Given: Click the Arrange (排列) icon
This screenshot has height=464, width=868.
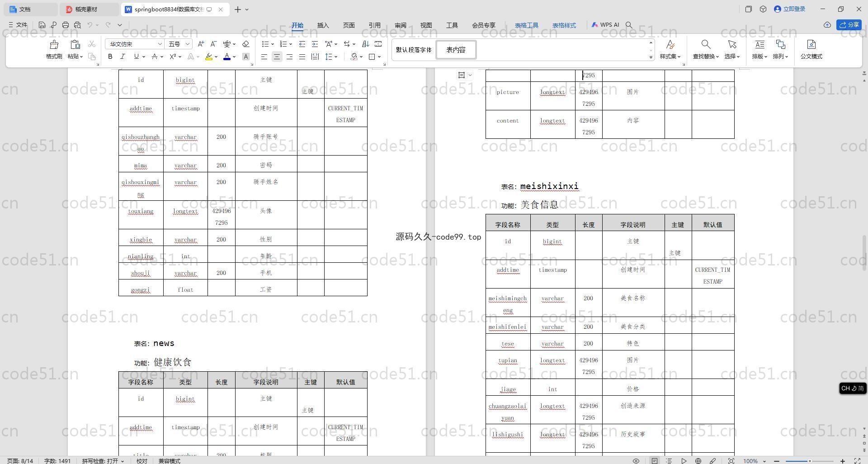Looking at the screenshot, I should (781, 44).
